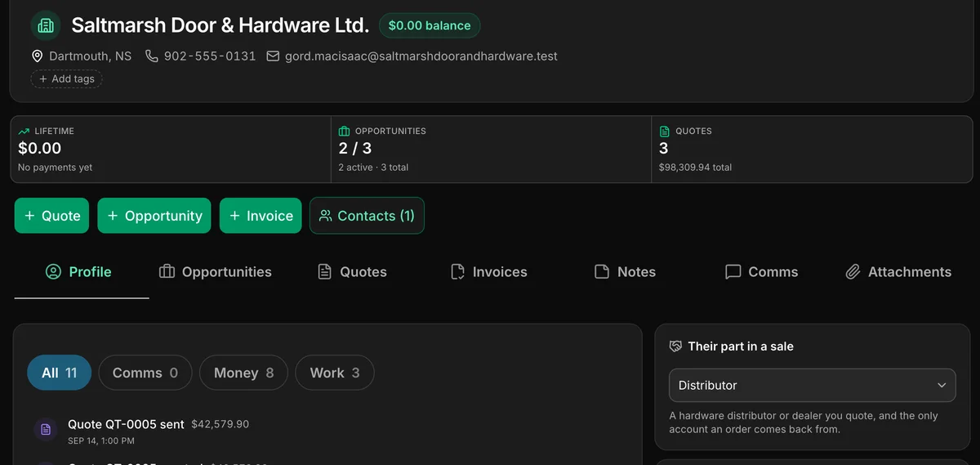Open the Quote QT-0005 sent activity entry

tap(126, 424)
